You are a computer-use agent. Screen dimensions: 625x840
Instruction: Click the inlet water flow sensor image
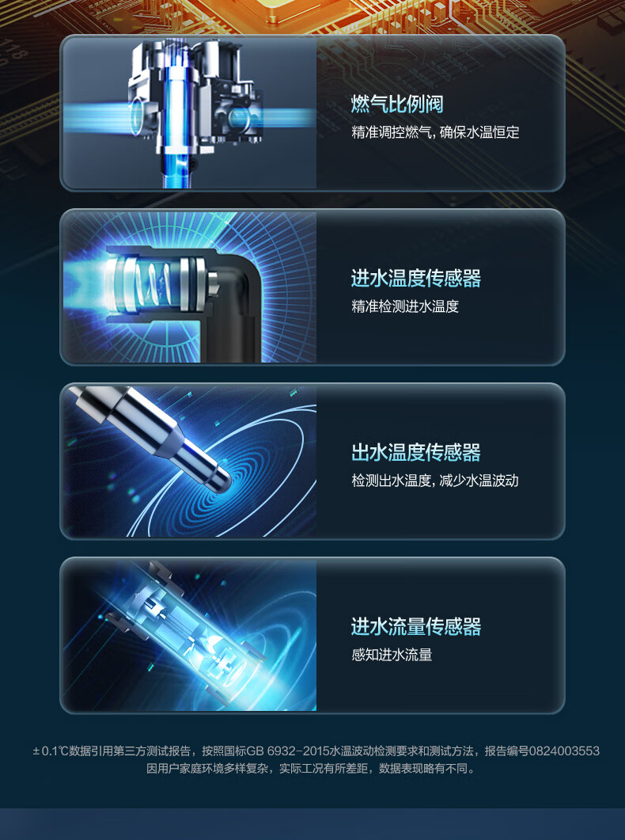coord(189,635)
